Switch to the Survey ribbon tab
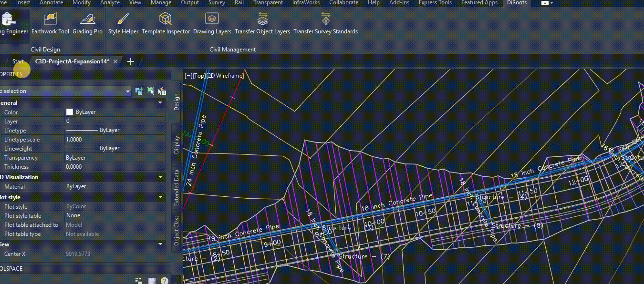Image resolution: width=644 pixels, height=284 pixels. point(217,3)
